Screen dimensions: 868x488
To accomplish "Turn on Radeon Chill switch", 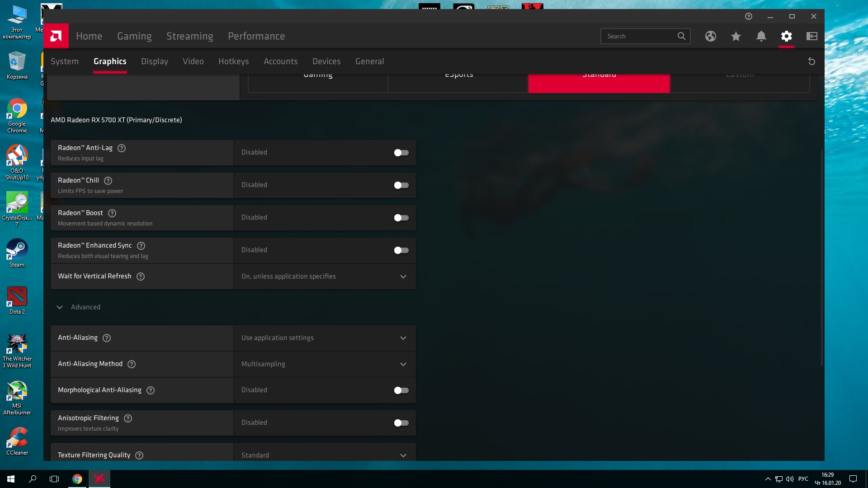I will pos(401,185).
